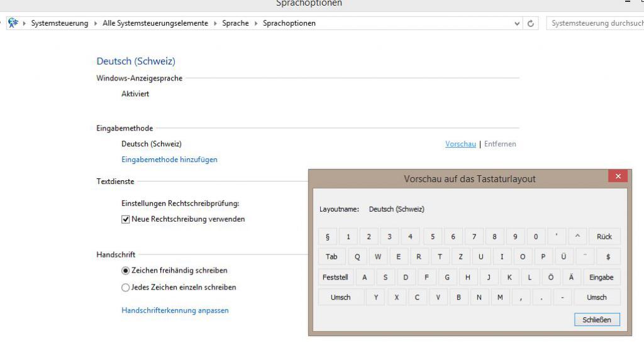
Task: Expand the arrow before Systemsteuerung breadcrumb
Action: point(25,23)
